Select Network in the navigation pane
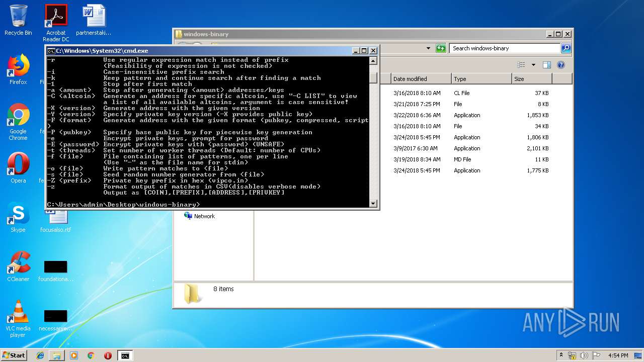 (x=200, y=216)
